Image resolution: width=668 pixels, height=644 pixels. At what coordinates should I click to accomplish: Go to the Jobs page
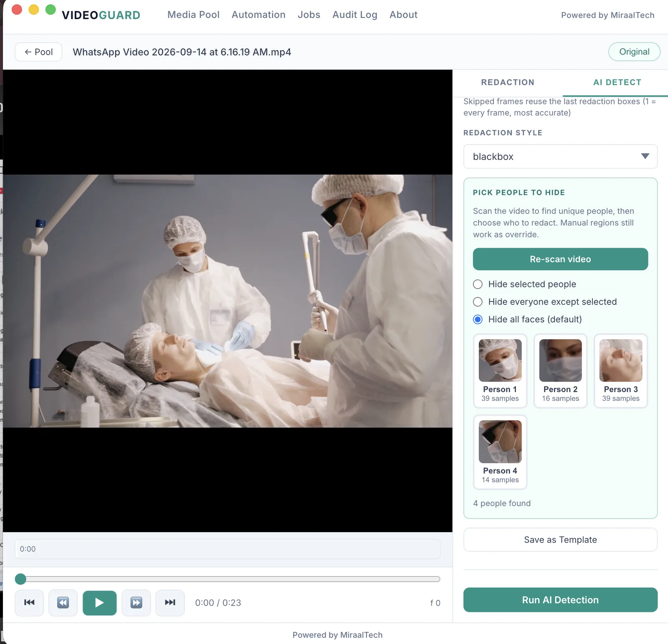[309, 15]
